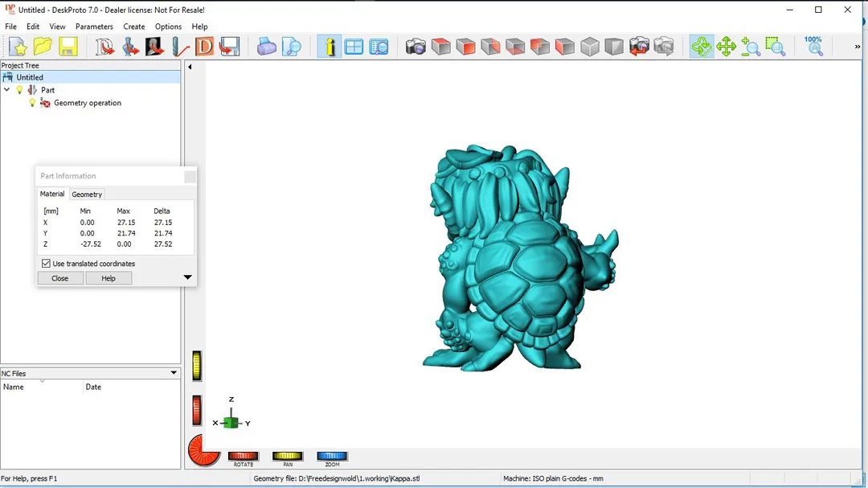Calculate toolpaths with the cutter icon

(179, 47)
